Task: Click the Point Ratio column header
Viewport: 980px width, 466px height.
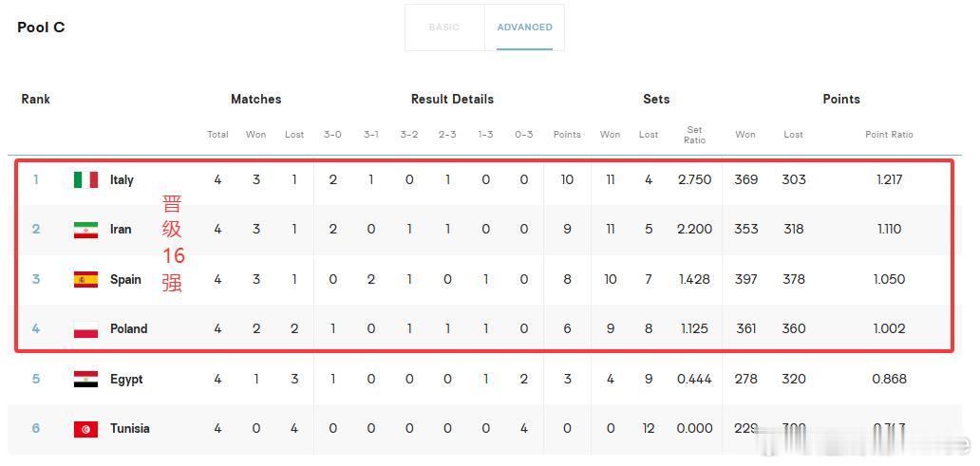Action: [890, 135]
